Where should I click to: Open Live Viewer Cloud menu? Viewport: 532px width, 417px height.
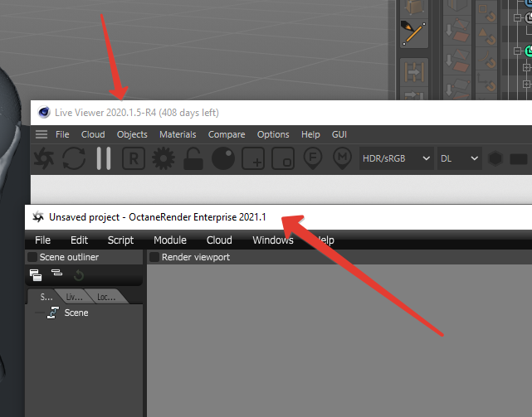click(93, 134)
